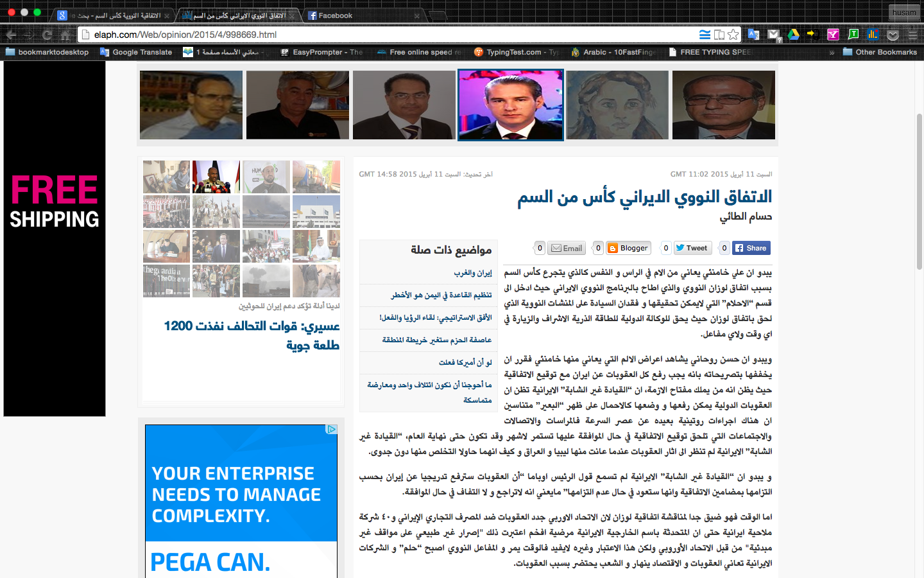This screenshot has width=924, height=578.
Task: Click the green T chat extension icon
Action: click(853, 34)
